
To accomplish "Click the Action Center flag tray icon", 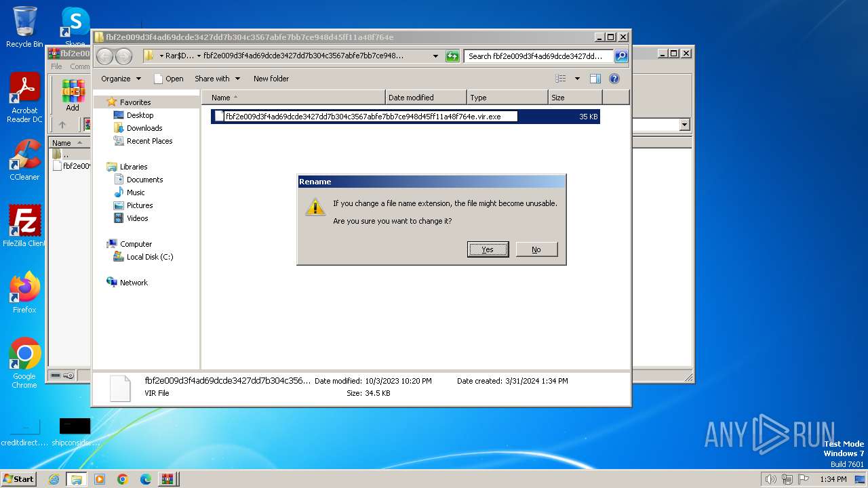I will (803, 479).
